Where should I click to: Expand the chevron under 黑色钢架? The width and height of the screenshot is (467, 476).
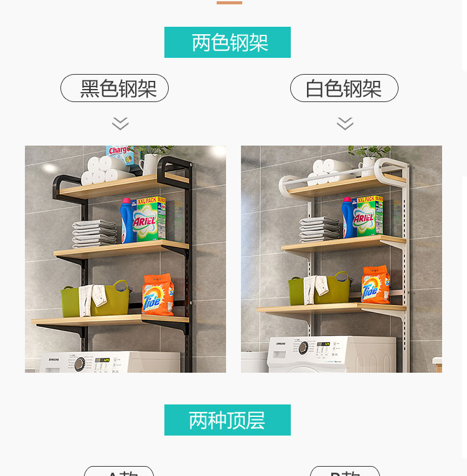coord(120,124)
